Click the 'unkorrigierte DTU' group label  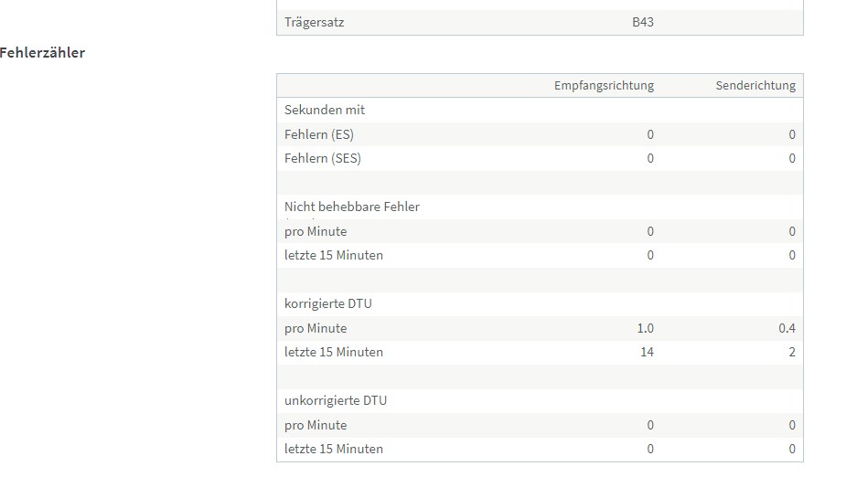[336, 400]
